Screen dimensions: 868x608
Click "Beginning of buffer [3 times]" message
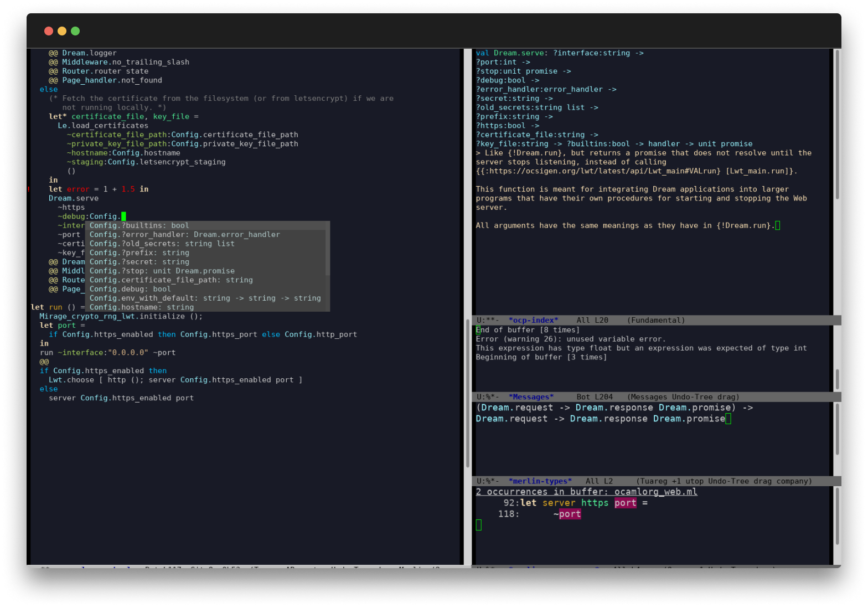coord(541,357)
